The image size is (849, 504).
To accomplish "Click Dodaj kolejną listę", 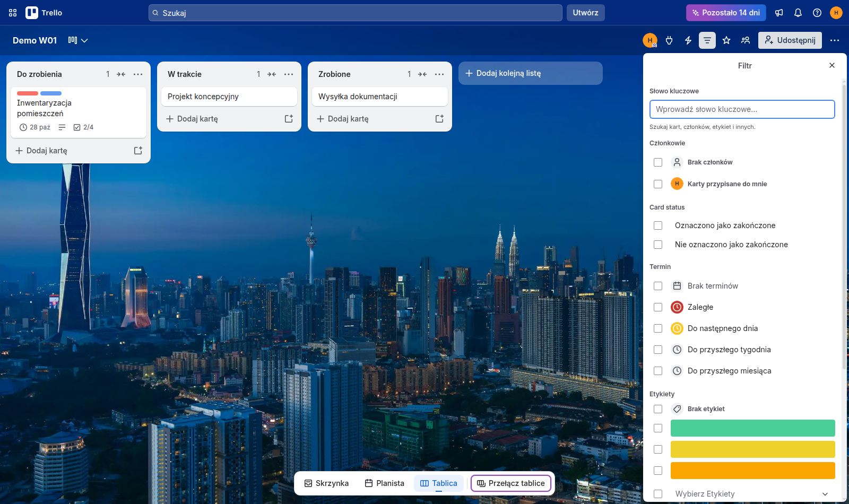I will click(x=531, y=73).
